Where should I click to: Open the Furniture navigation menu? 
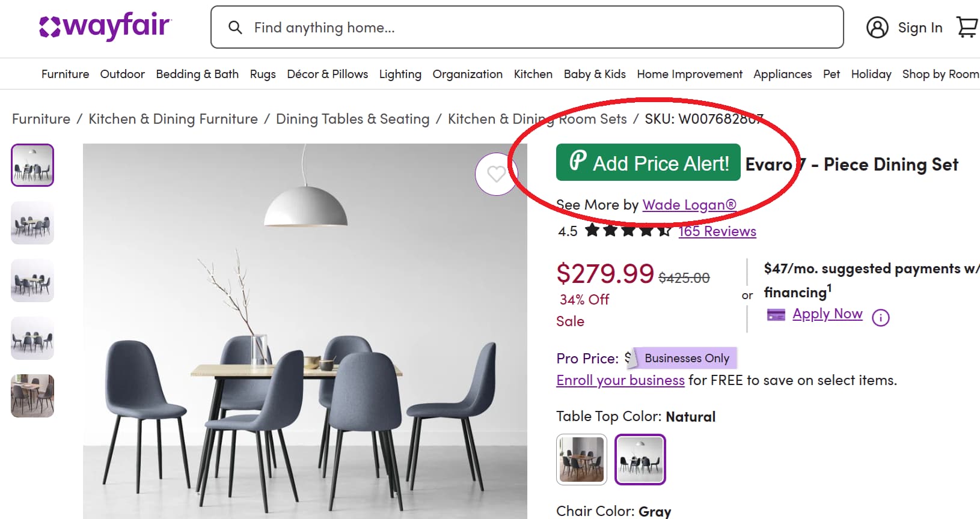(65, 74)
